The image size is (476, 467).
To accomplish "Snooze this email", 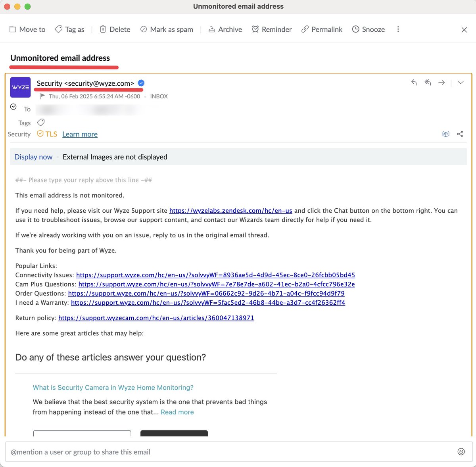I will 369,29.
